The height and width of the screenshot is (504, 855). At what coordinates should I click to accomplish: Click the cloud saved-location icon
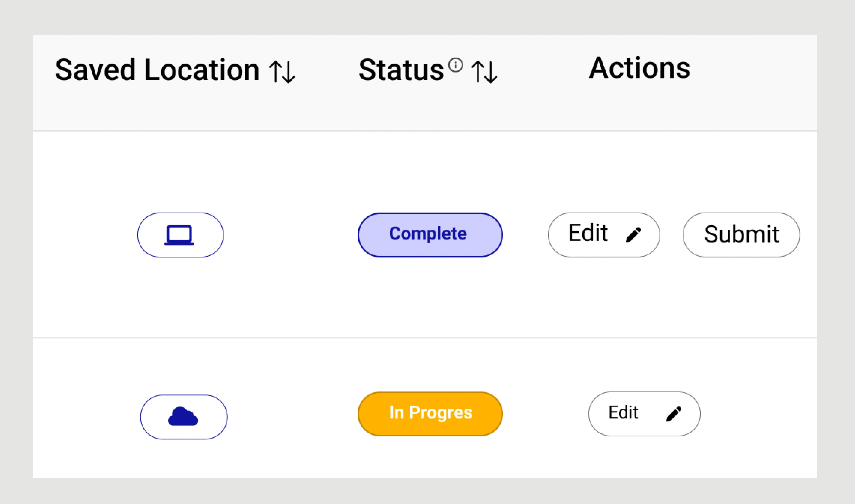(183, 416)
